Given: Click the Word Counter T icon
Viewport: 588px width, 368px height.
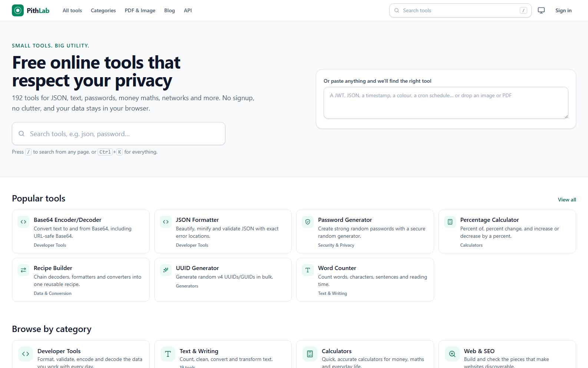Looking at the screenshot, I should tap(308, 270).
